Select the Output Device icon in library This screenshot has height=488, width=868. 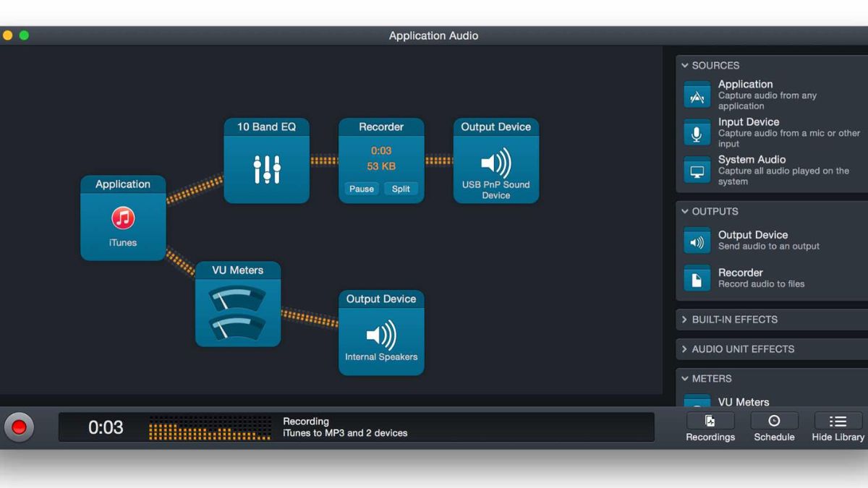697,242
